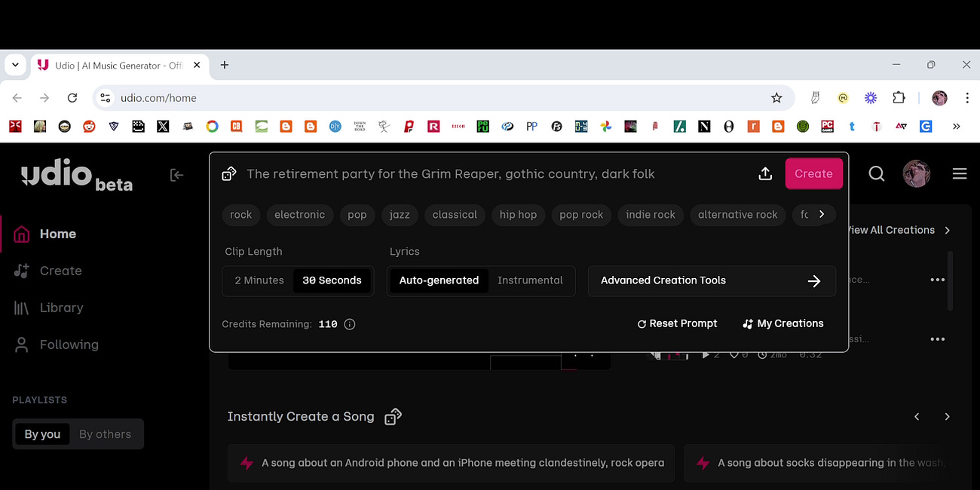
Task: Pick the Android phone and iPhone song suggestion
Action: 452,463
